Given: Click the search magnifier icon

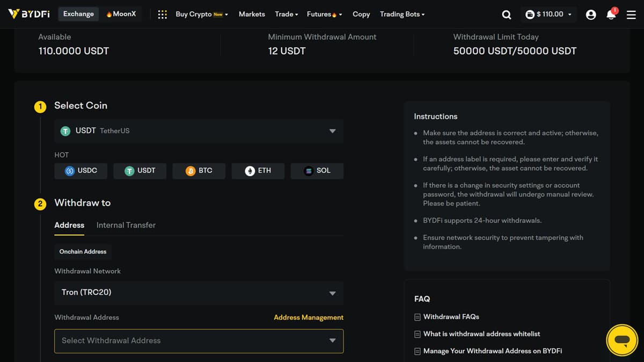Looking at the screenshot, I should click(506, 15).
